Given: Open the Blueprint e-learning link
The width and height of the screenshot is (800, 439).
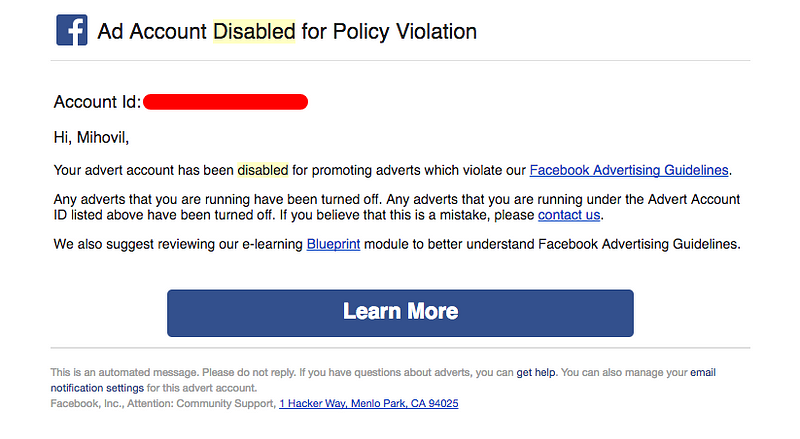Looking at the screenshot, I should 333,244.
